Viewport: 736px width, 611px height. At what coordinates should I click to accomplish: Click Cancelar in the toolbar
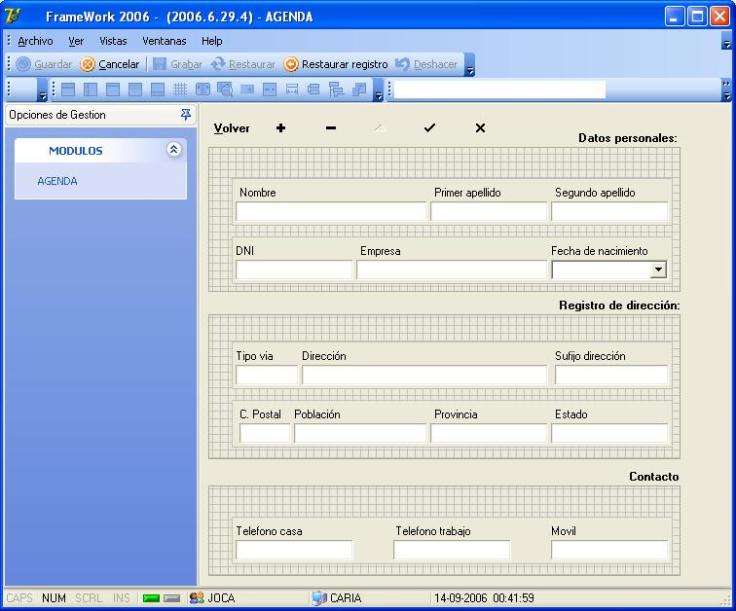pos(110,64)
